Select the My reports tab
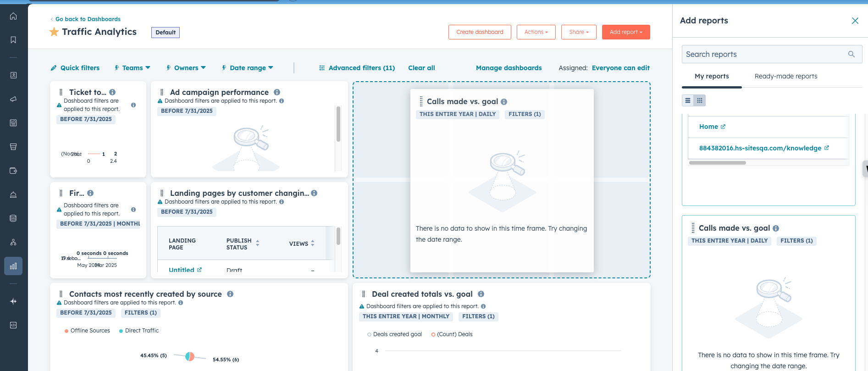Image resolution: width=868 pixels, height=371 pixels. 711,76
